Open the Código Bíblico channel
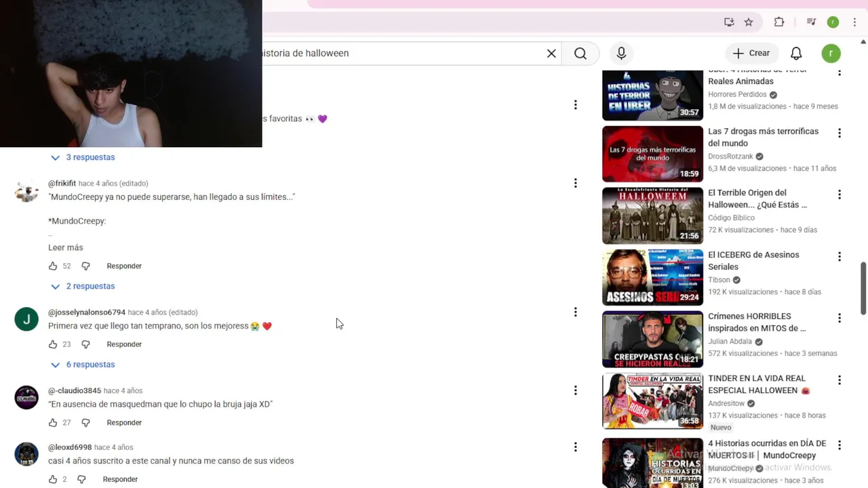 tap(731, 218)
